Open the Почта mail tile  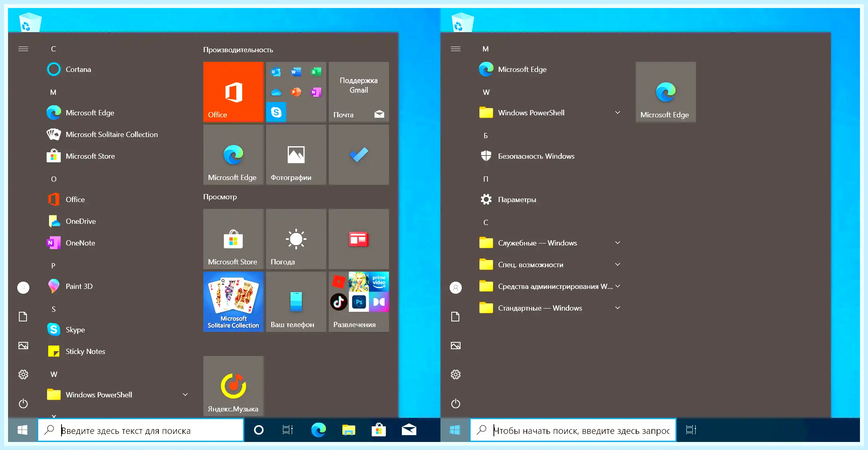pyautogui.click(x=359, y=92)
